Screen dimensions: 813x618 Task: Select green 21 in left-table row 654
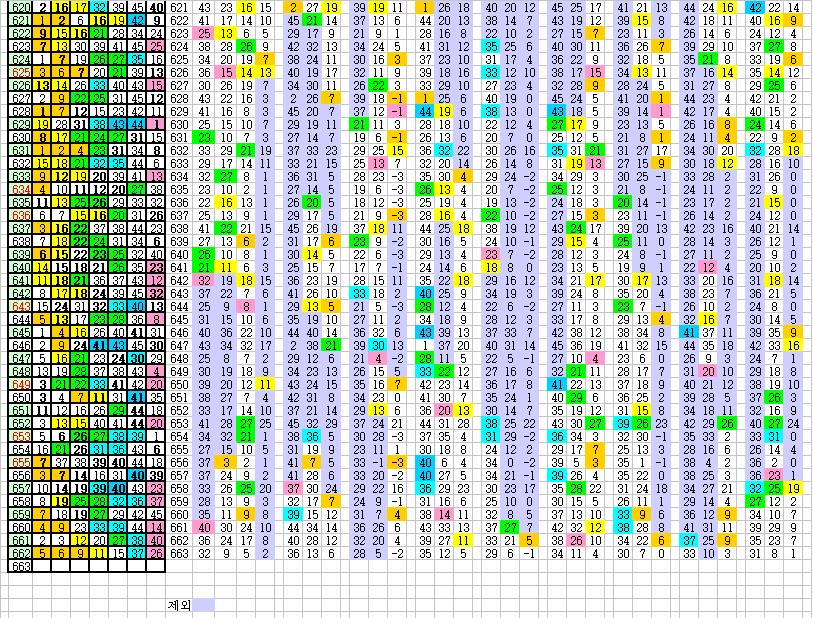pyautogui.click(x=61, y=449)
